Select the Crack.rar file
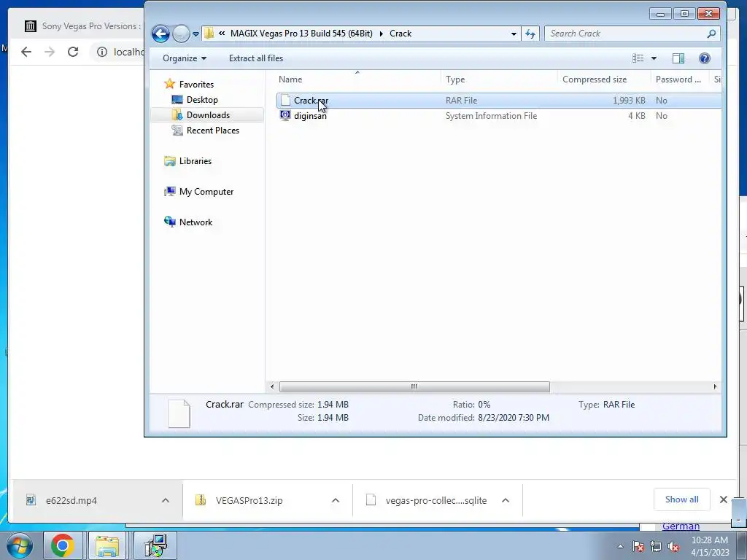The image size is (747, 560). (x=499, y=101)
